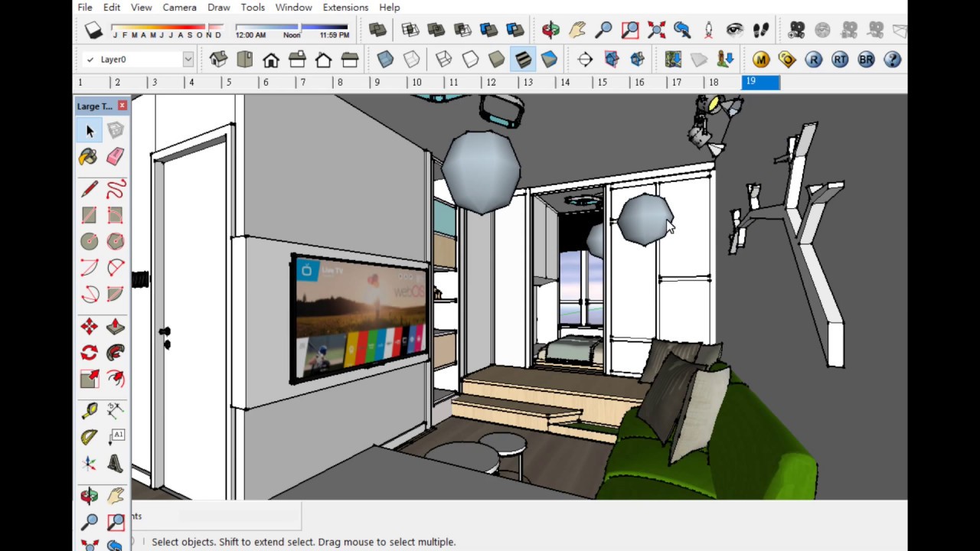Switch to scene tab 1
Screen dimensions: 980x551
[x=90, y=82]
